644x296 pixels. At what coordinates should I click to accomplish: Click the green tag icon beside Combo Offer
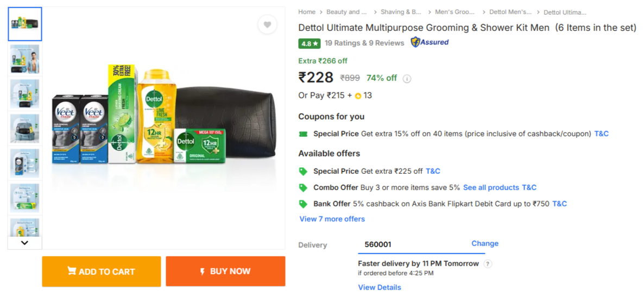coord(303,187)
